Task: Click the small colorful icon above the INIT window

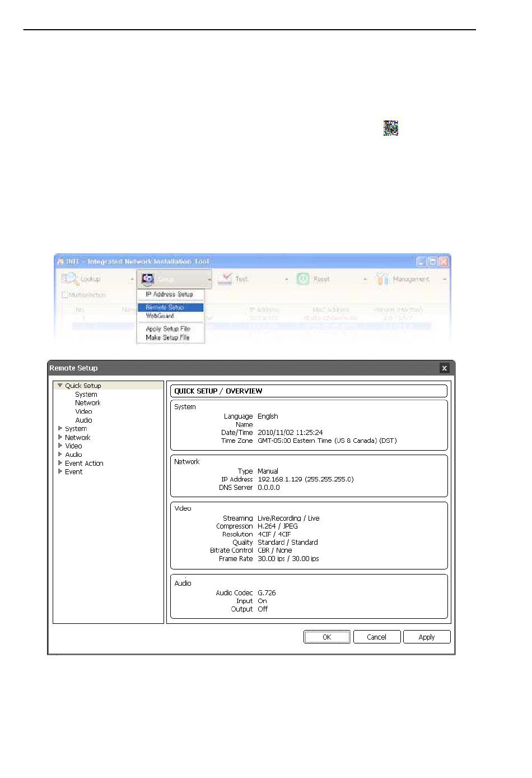Action: coord(391,128)
